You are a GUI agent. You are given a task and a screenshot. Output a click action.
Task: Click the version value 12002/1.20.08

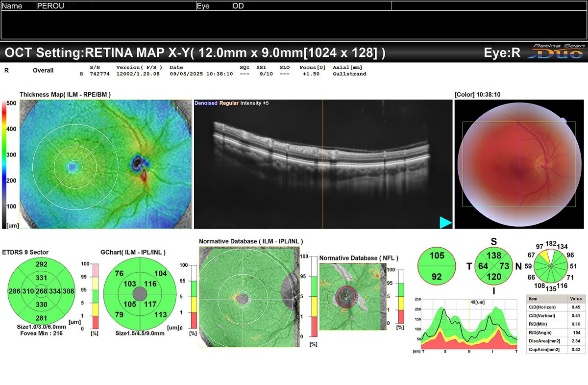click(139, 74)
